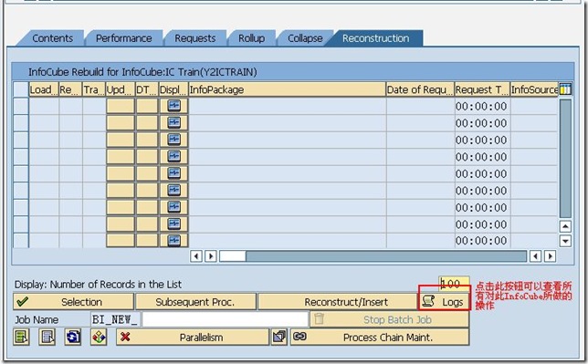
Task: Click the InfoPackage column header
Action: tap(288, 89)
